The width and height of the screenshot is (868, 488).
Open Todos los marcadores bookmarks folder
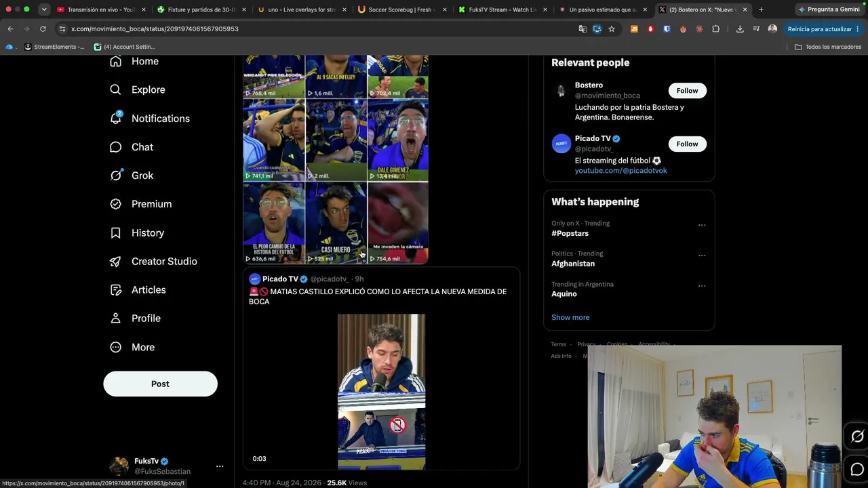coord(828,47)
